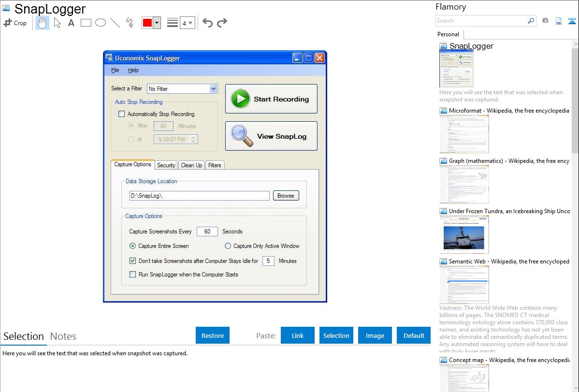The height and width of the screenshot is (392, 579).
Task: Click the SnapLogger title icon at top-left
Action: (6, 8)
